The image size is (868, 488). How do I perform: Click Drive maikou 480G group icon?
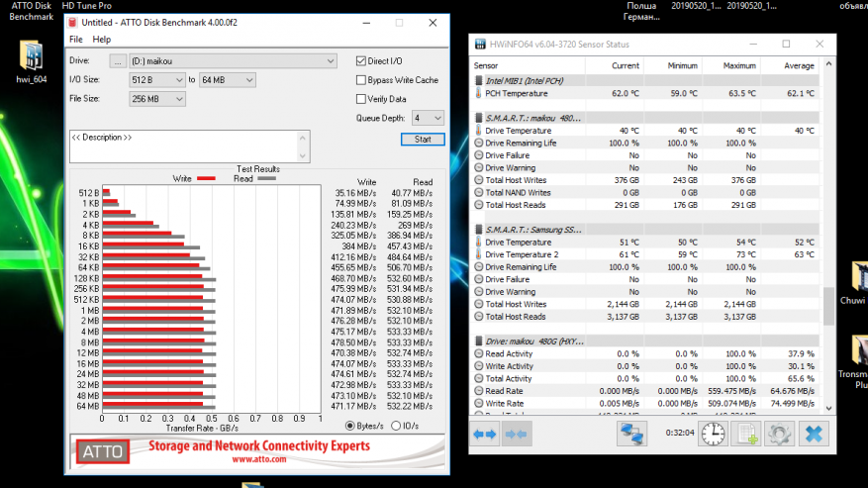pos(479,342)
